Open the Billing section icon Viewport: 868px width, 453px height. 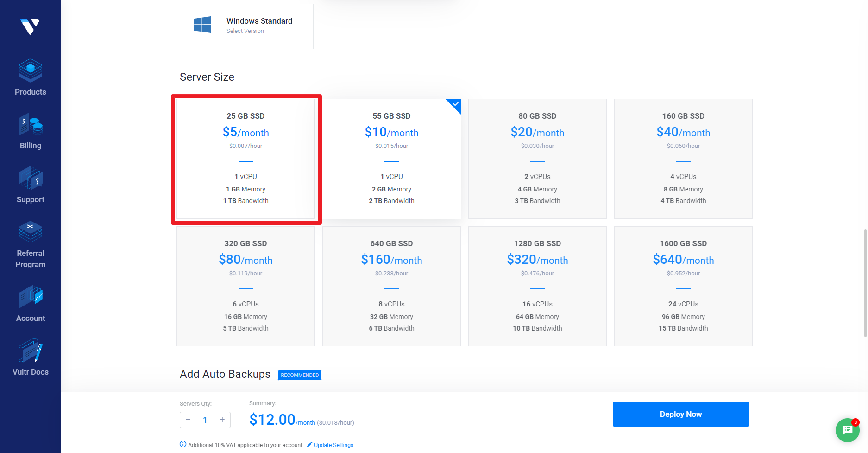(31, 124)
